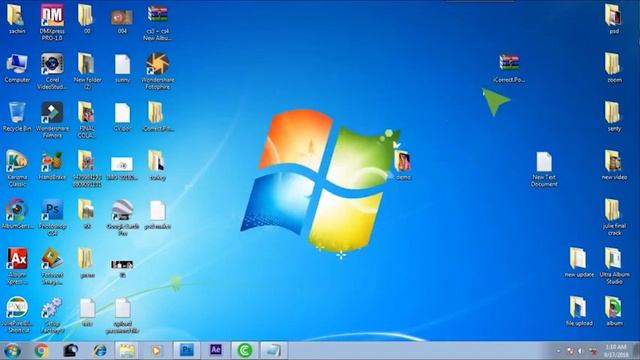Open Internet Explorer from the taskbar
640x360 pixels.
pyautogui.click(x=100, y=350)
